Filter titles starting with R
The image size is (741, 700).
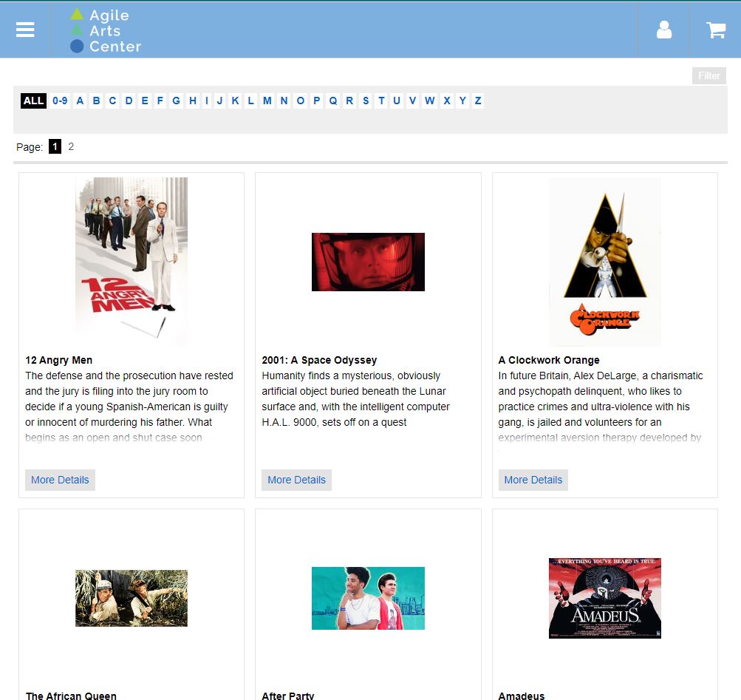coord(349,101)
